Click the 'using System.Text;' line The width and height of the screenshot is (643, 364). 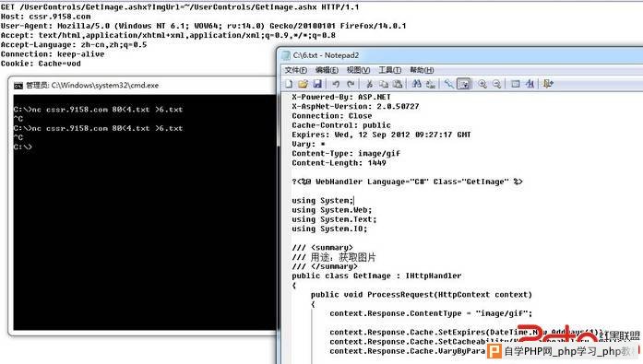point(334,219)
